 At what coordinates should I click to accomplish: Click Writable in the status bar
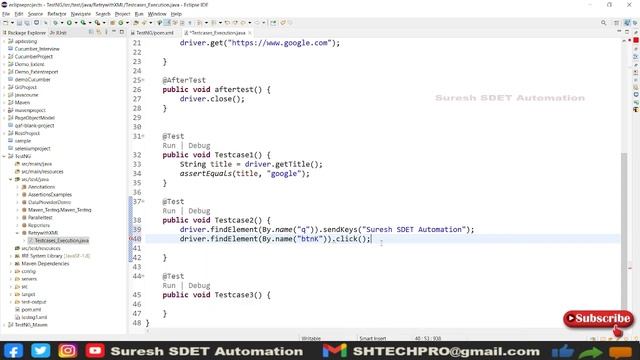(311, 338)
